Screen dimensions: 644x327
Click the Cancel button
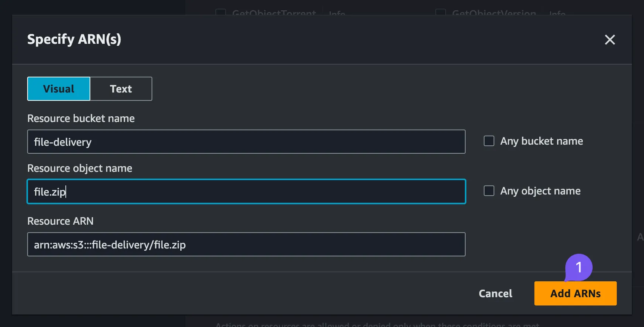[x=495, y=293]
